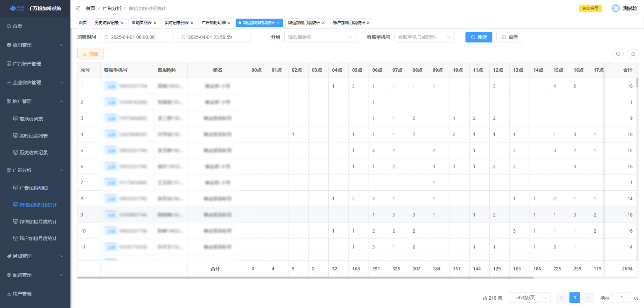This screenshot has width=644, height=308.
Task: Close the 账户加粉月度统计 tab
Action: tap(369, 23)
